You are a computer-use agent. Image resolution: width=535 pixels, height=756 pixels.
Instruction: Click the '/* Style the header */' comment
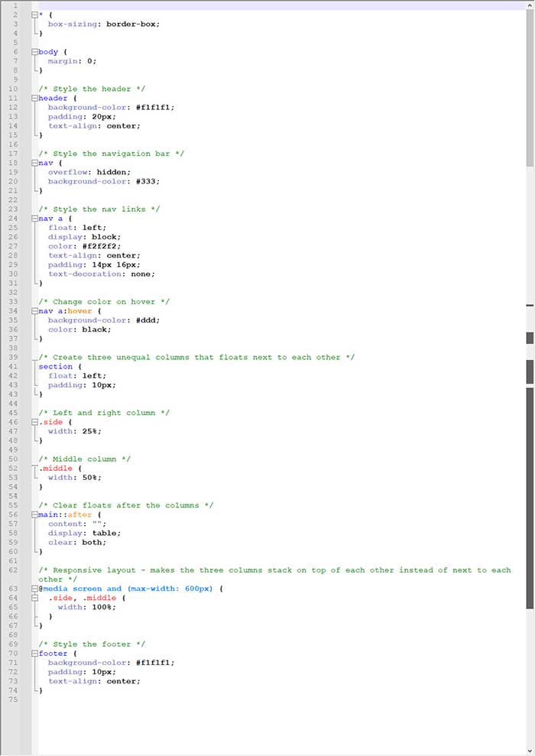92,89
